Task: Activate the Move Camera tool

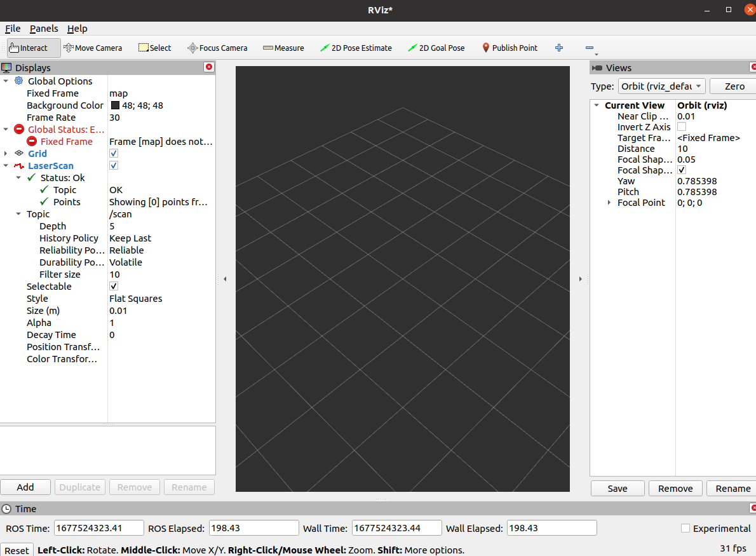Action: (93, 48)
